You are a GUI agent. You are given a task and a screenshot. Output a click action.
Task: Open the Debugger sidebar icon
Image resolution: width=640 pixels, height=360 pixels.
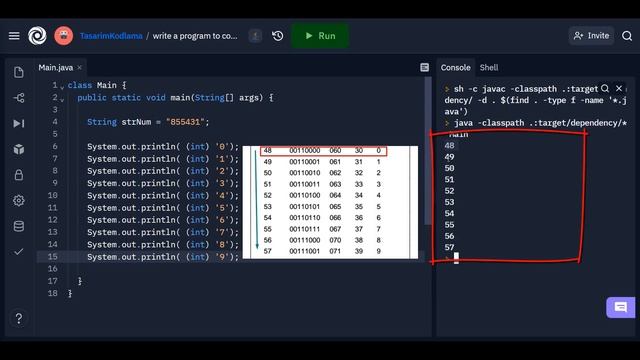(x=19, y=123)
